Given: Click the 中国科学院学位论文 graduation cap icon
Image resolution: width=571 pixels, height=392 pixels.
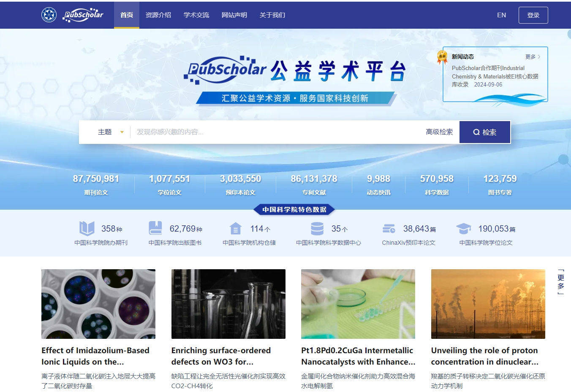Looking at the screenshot, I should tap(464, 228).
